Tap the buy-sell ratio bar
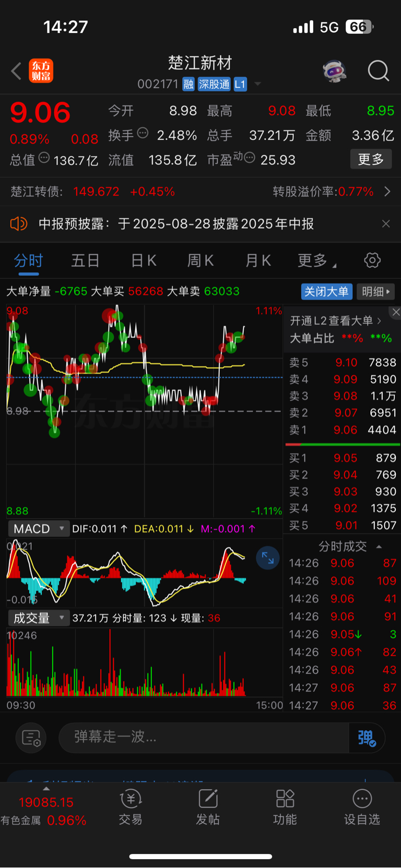 point(343,444)
